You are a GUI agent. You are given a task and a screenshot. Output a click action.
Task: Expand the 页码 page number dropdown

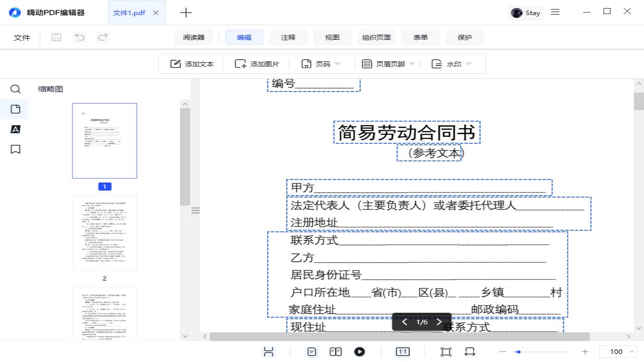click(338, 64)
